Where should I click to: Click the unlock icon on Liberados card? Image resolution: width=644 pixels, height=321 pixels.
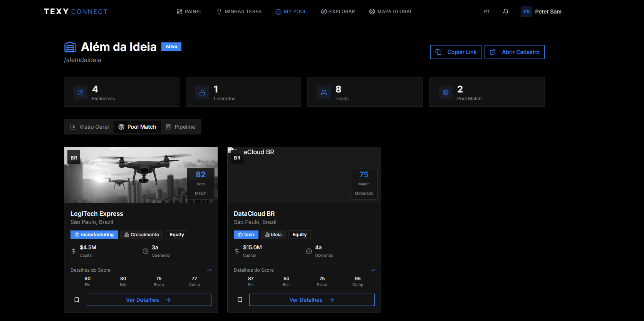(x=202, y=92)
